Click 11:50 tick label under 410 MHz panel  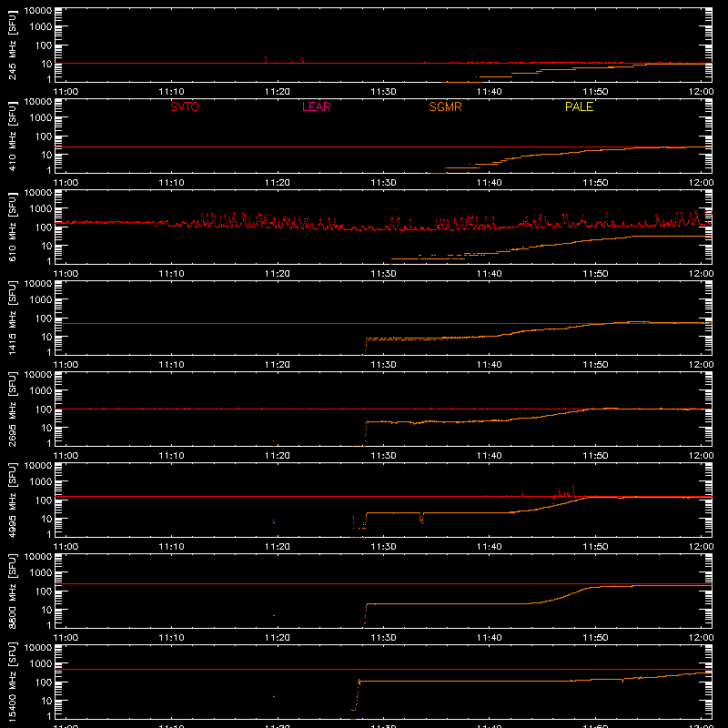pos(595,183)
